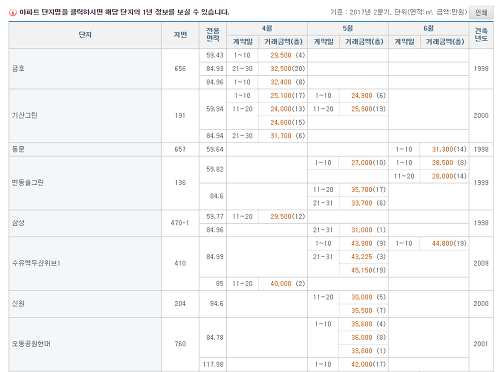Click the construction year 1999
This screenshot has width=500, height=372.
481,183
